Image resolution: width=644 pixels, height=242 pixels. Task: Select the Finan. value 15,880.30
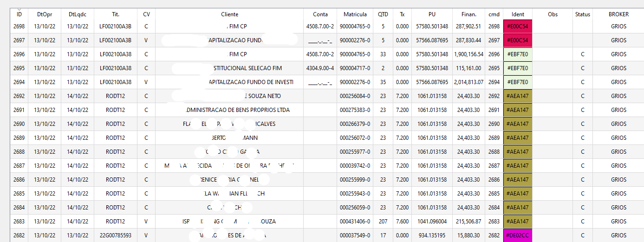[x=468, y=235]
